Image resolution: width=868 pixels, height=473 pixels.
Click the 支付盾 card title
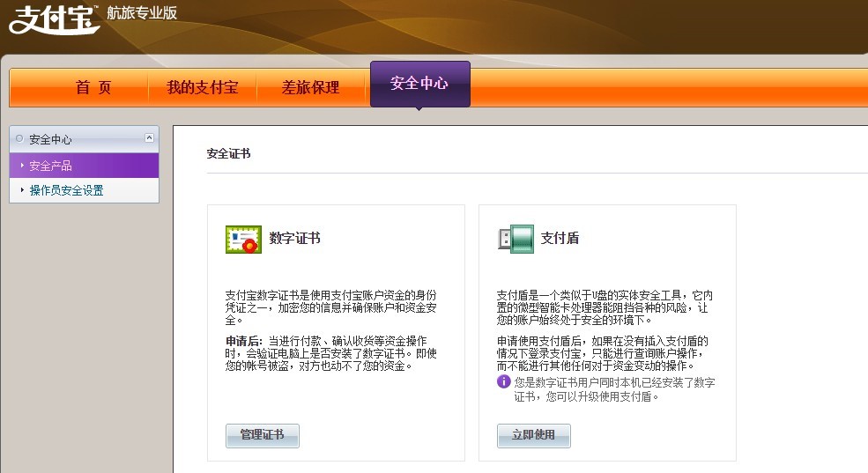click(560, 239)
